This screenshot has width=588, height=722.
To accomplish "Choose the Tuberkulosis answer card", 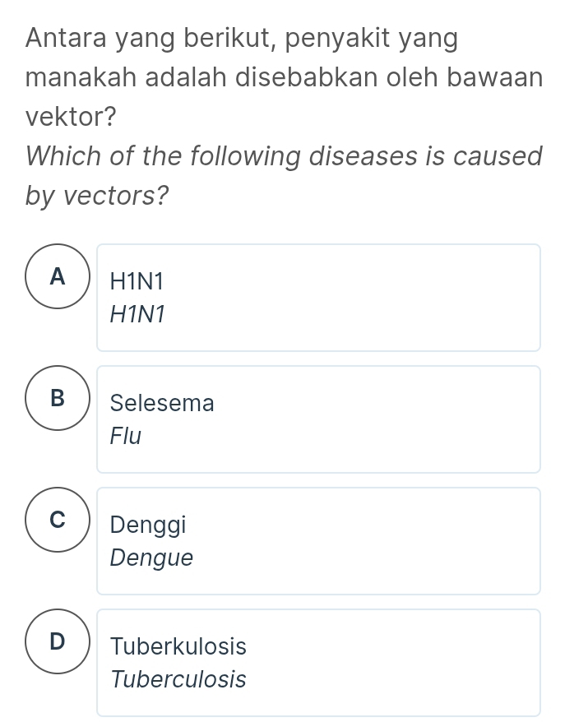I will [x=318, y=662].
